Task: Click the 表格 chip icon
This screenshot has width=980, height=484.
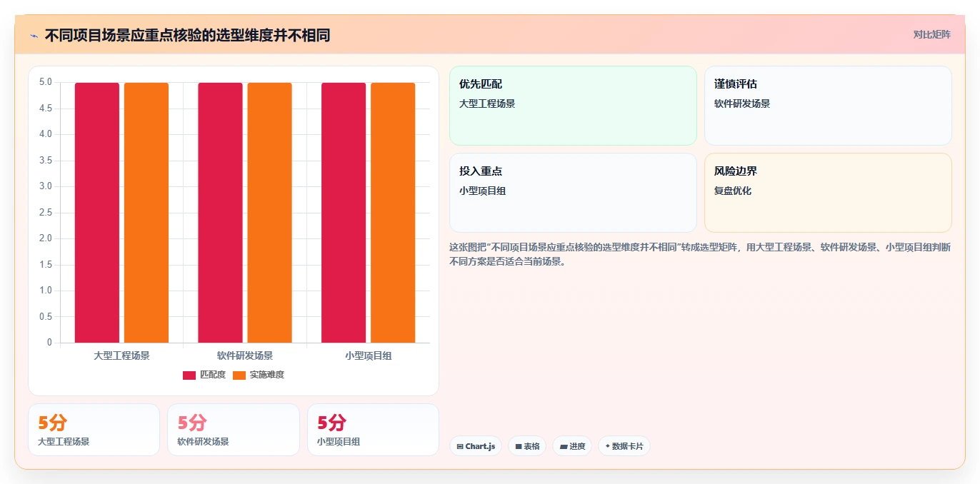Action: click(519, 446)
